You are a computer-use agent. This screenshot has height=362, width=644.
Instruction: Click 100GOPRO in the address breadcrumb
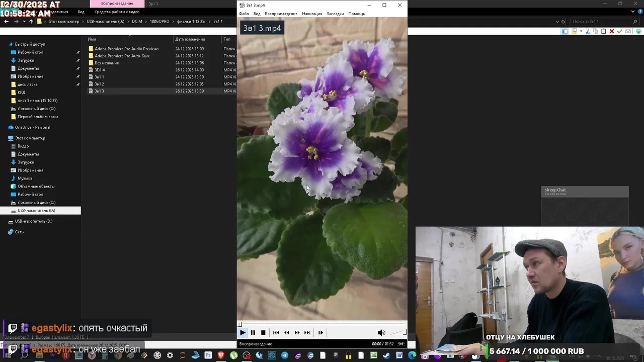[159, 22]
